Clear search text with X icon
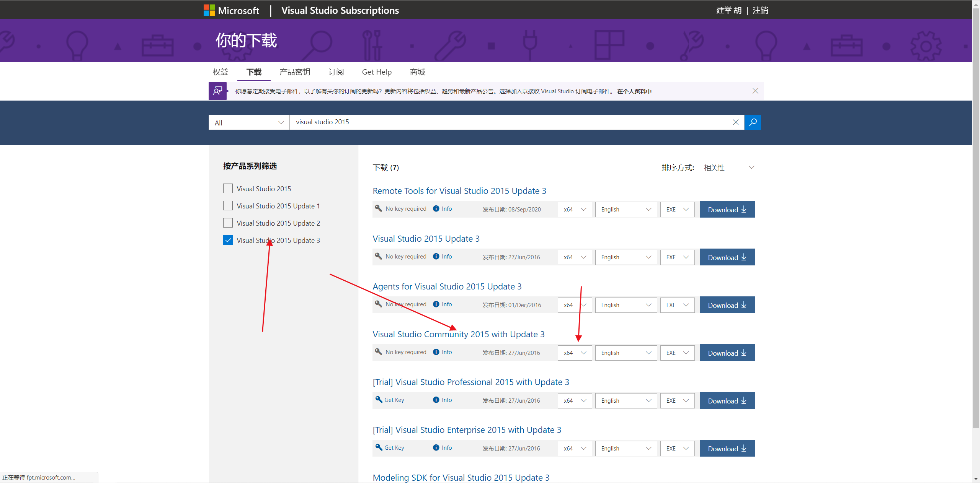Screen dimensions: 980x483 click(x=735, y=122)
